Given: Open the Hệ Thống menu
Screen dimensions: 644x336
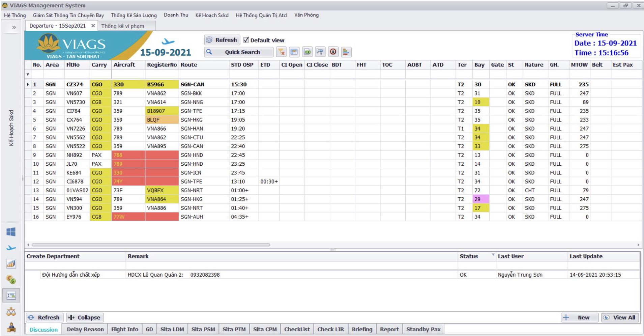Looking at the screenshot, I should coord(15,15).
